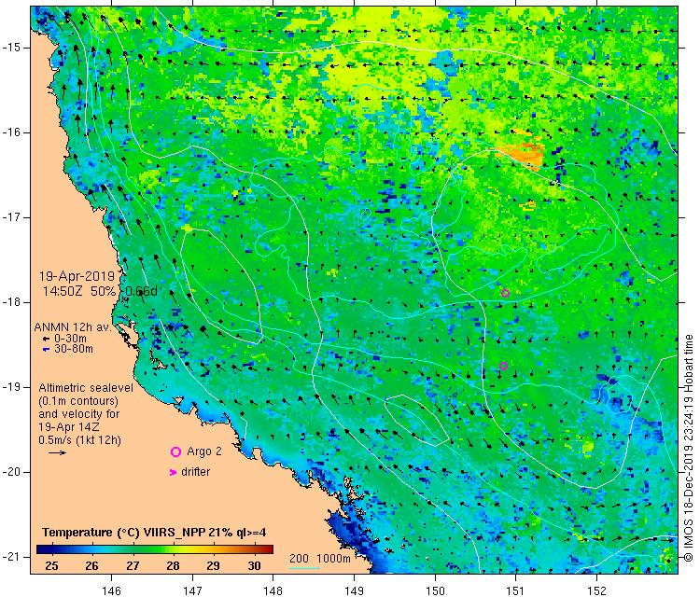Click the longitude label 149
The height and width of the screenshot is (597, 700).
(x=354, y=590)
